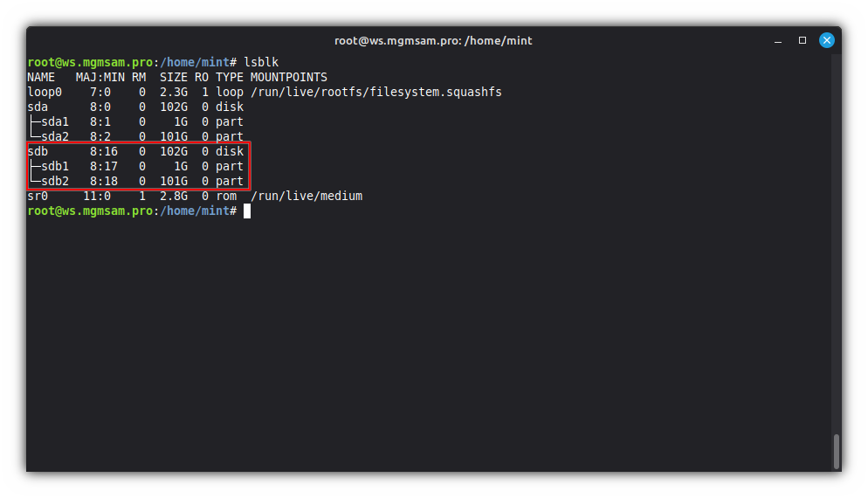The image size is (868, 498).
Task: Maximize the terminal window
Action: pos(803,40)
